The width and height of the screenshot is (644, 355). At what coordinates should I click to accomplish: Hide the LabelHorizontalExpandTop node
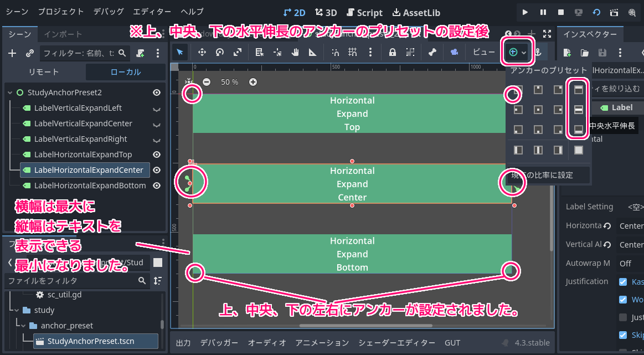click(157, 155)
